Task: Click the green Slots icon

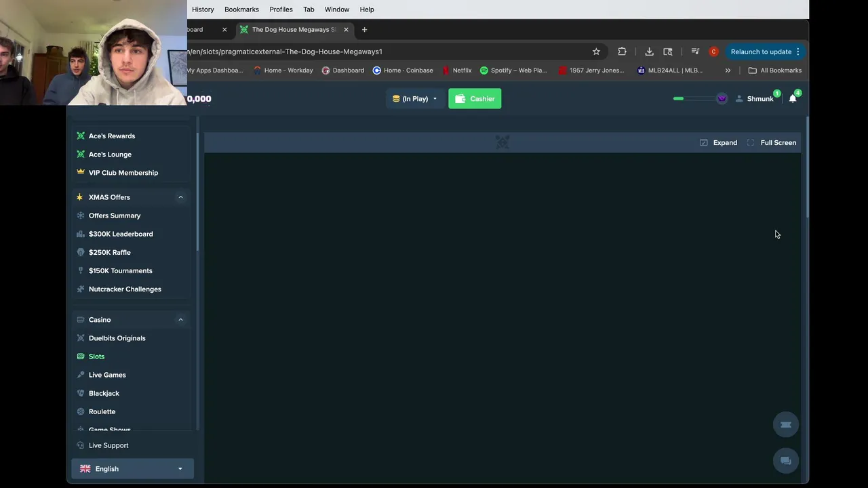Action: point(81,357)
